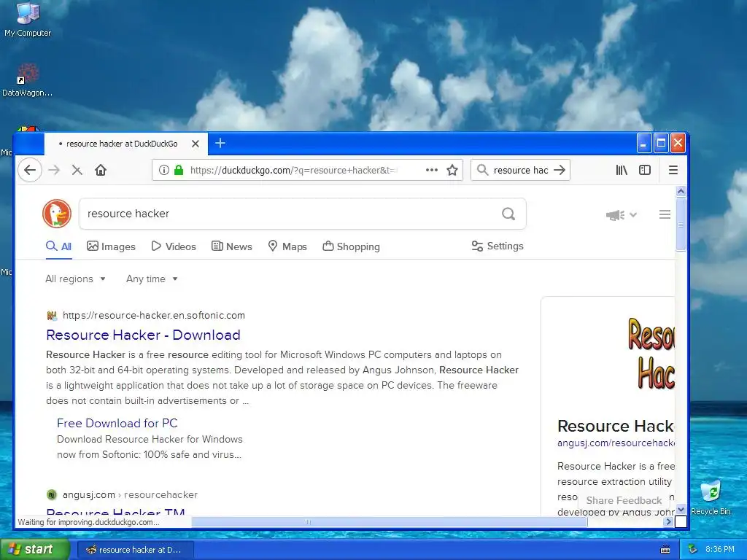Switch to the Maps tab
The width and height of the screenshot is (747, 560).
pyautogui.click(x=287, y=246)
